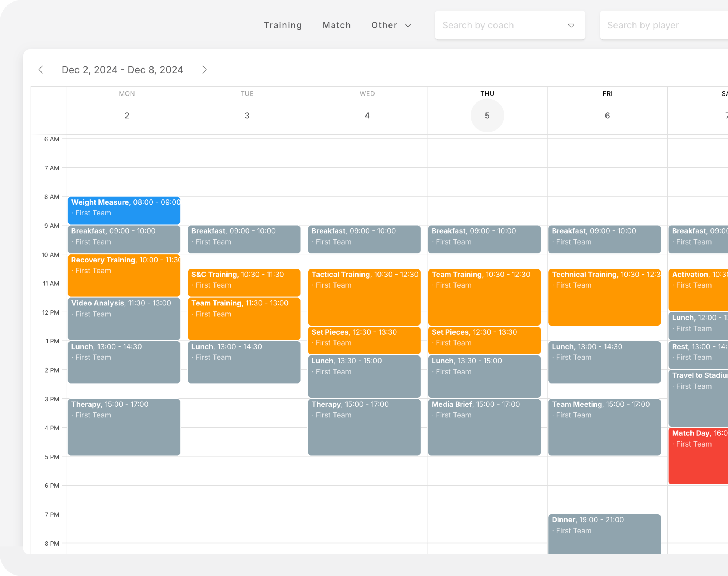Open Friday's Dinner event
Image resolution: width=728 pixels, height=576 pixels.
pyautogui.click(x=604, y=532)
